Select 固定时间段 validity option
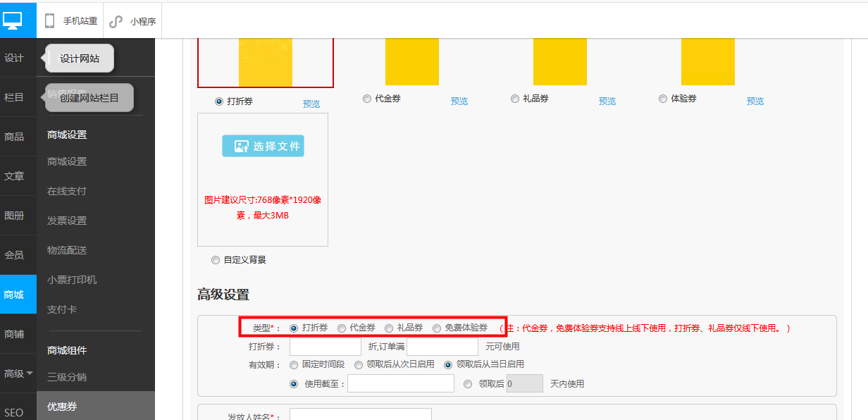 294,364
